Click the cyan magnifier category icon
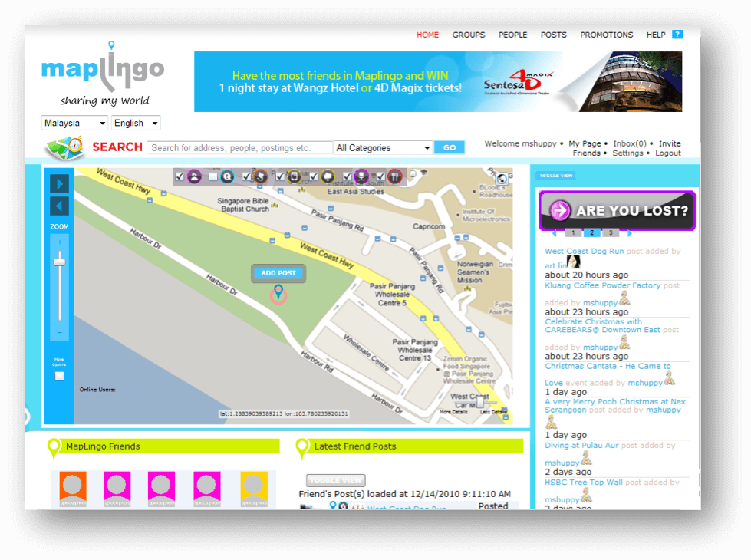 227,176
